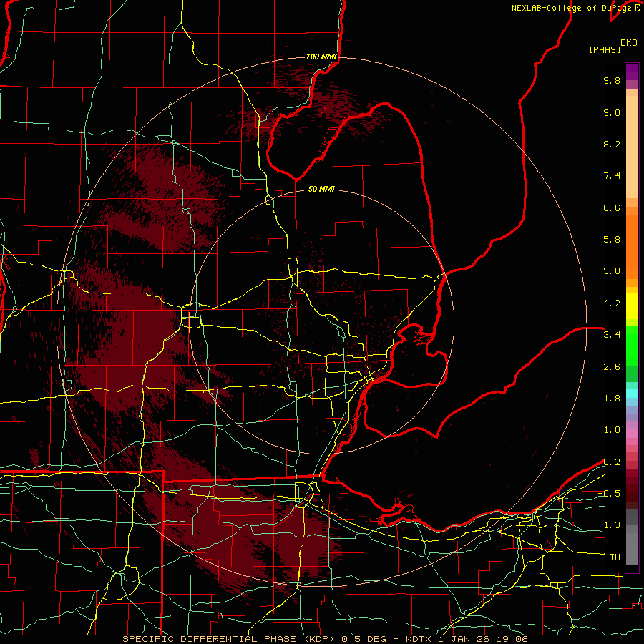Click the 0.2 value on the scale
Viewport: 644px width, 644px height.
(612, 462)
